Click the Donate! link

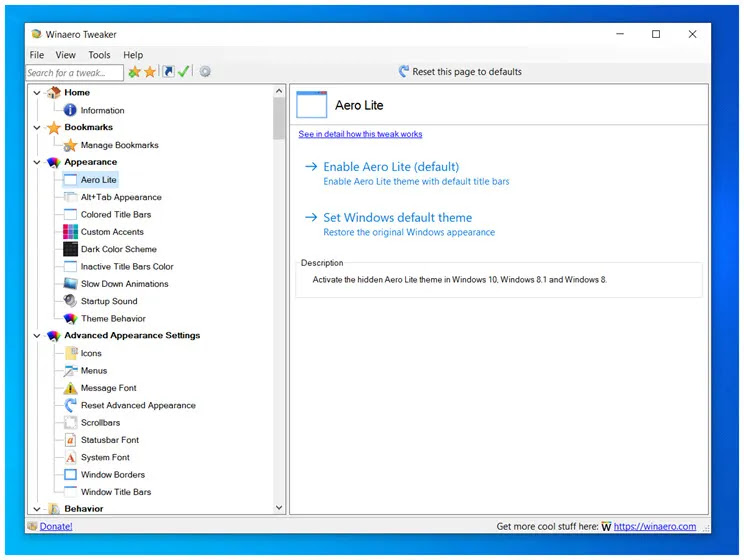56,526
